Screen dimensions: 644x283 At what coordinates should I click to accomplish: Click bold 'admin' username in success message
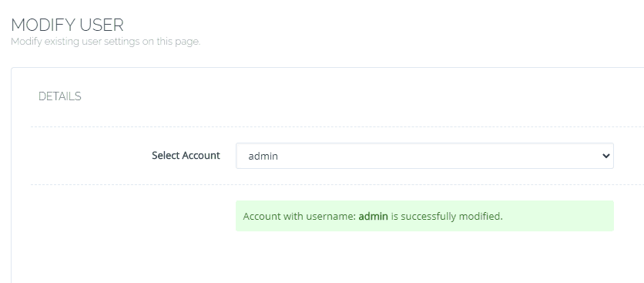[x=374, y=216]
